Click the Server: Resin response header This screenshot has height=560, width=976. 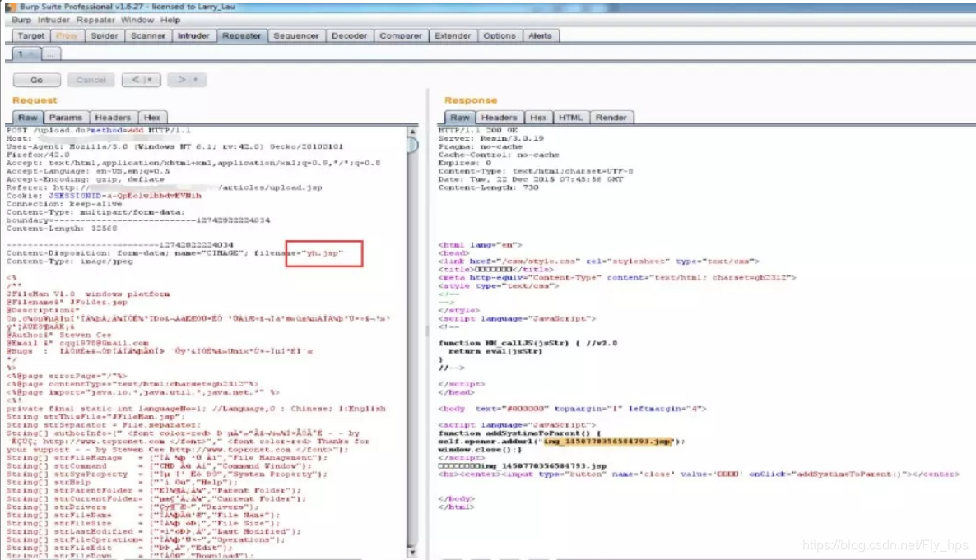pos(491,138)
